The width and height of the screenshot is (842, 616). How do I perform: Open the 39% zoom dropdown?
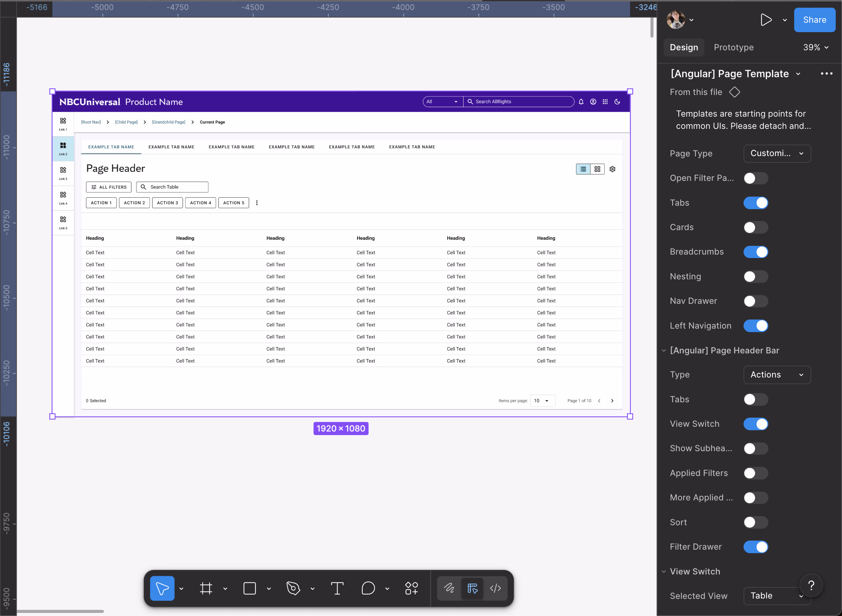pos(815,47)
